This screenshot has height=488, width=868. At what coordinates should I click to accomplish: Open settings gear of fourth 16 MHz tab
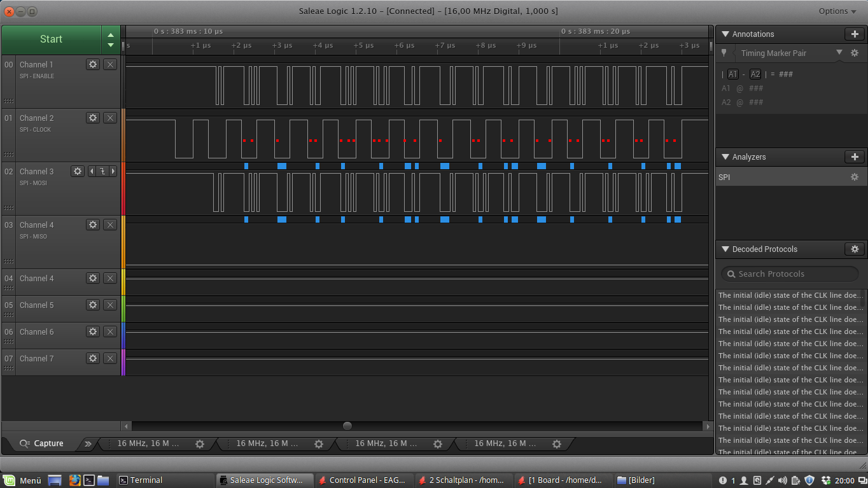point(557,444)
